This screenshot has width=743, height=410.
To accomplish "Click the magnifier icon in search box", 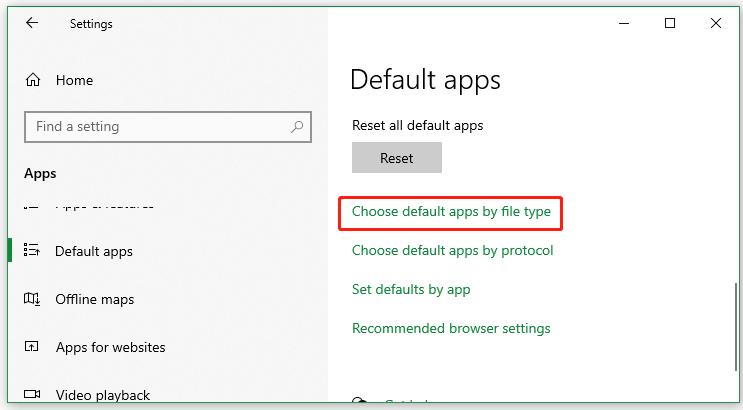I will point(296,127).
